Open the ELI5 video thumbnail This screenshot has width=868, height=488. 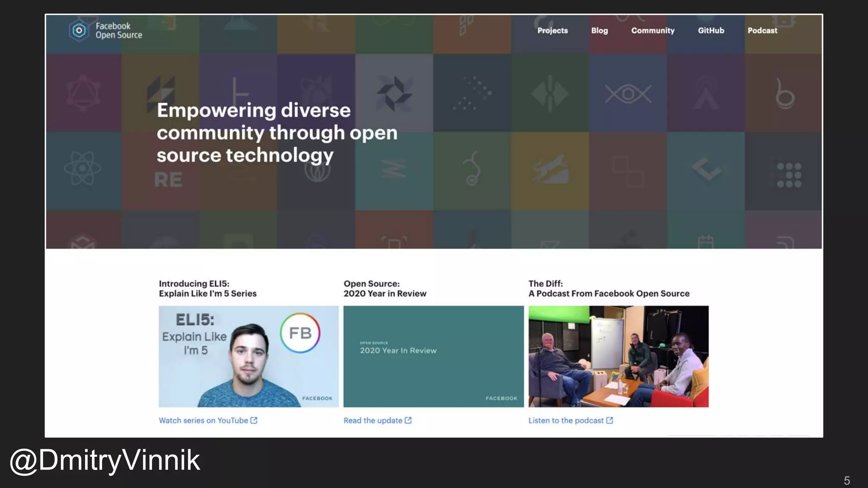coord(248,356)
